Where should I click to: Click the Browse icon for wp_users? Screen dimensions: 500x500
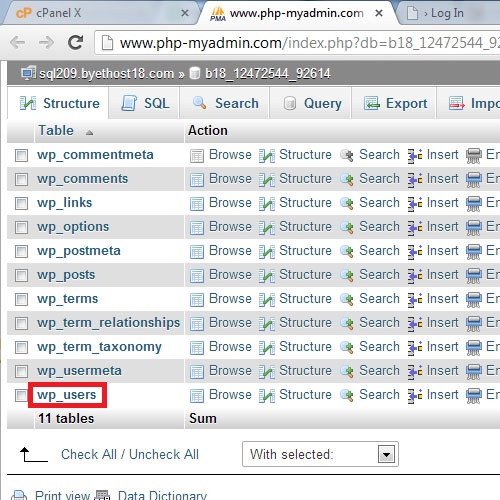pos(197,395)
